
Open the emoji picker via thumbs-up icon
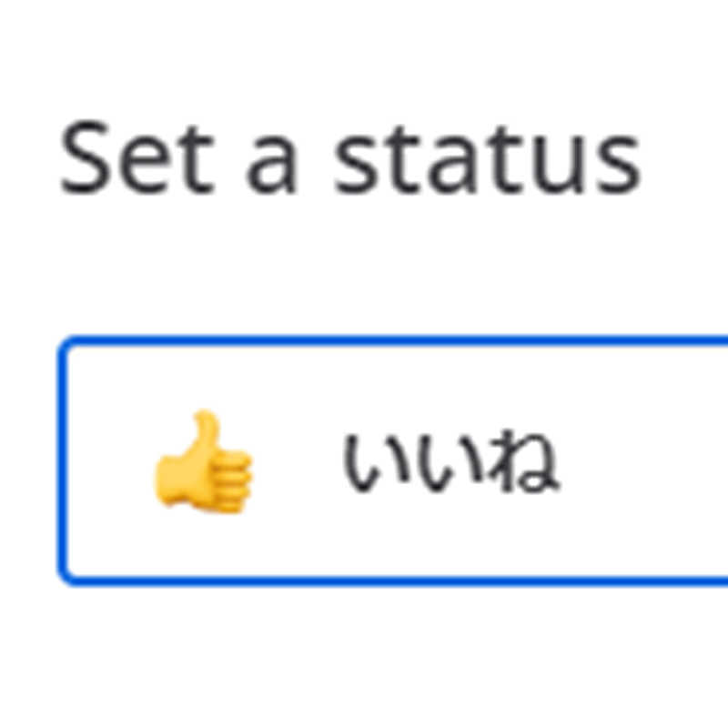[203, 461]
